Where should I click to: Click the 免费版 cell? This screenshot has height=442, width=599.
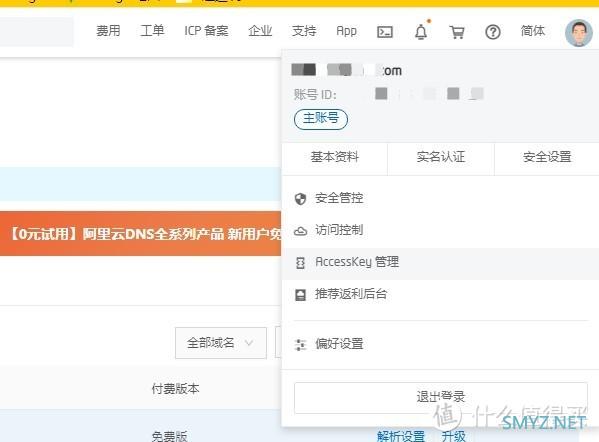click(169, 436)
